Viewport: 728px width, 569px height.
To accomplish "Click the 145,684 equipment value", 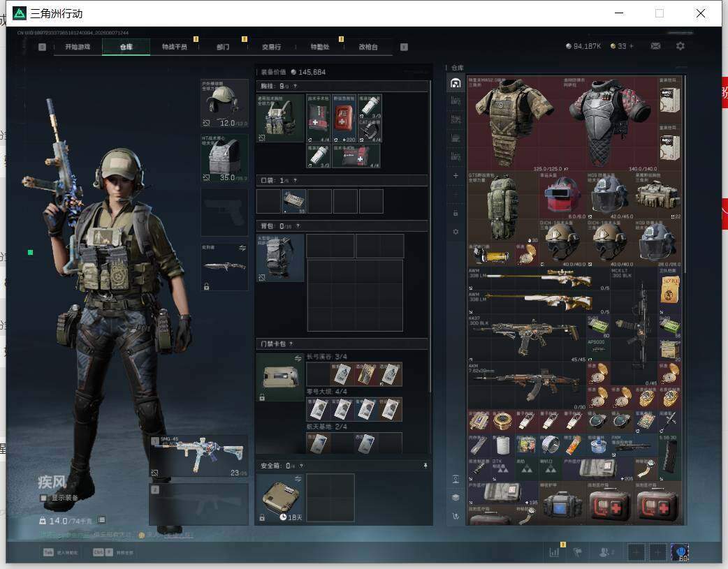I will tap(312, 72).
